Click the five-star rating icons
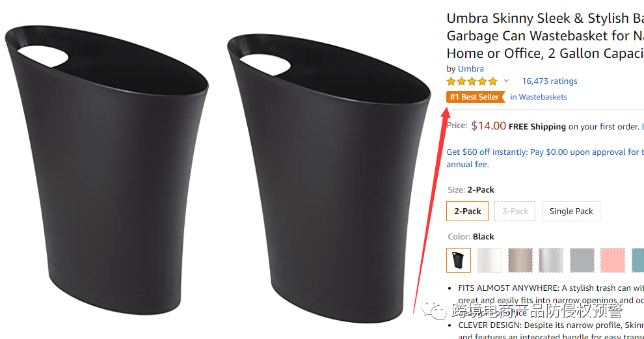 point(472,81)
